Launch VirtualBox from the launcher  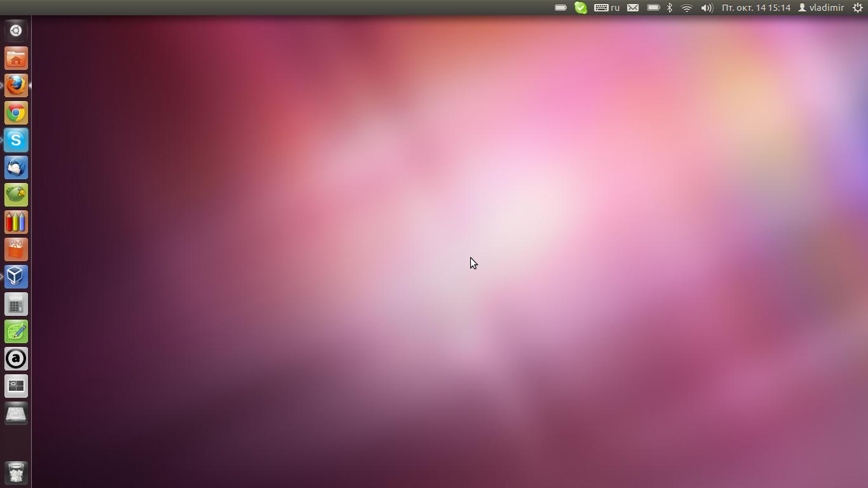(16, 277)
